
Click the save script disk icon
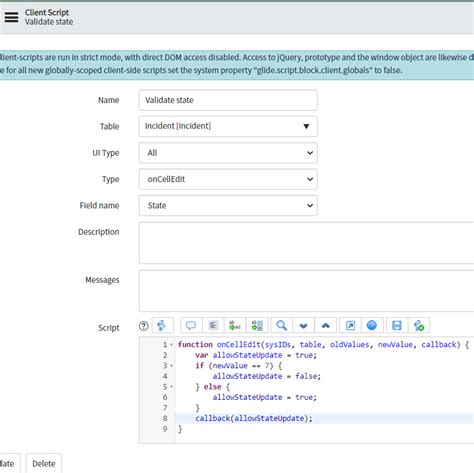pyautogui.click(x=397, y=325)
